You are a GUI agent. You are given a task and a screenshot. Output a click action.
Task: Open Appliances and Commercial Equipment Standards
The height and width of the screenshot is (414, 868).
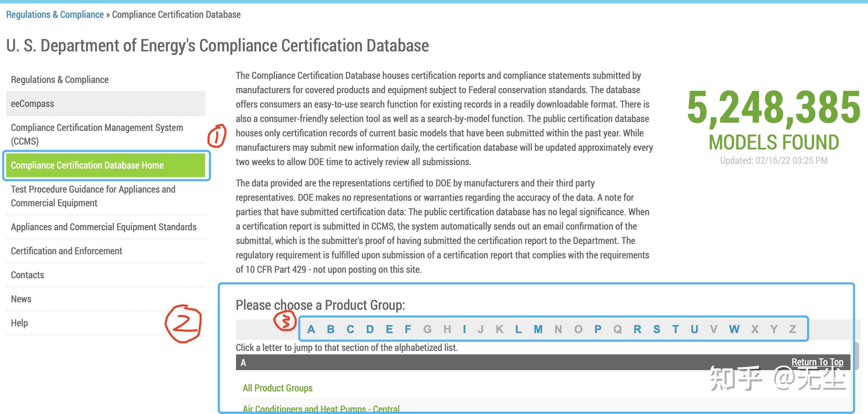coord(104,227)
